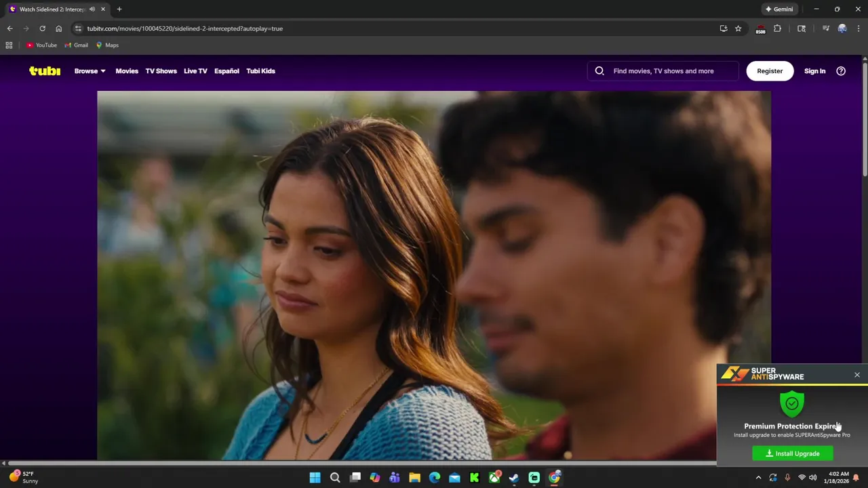
Task: Open volume control in system tray
Action: click(812, 478)
